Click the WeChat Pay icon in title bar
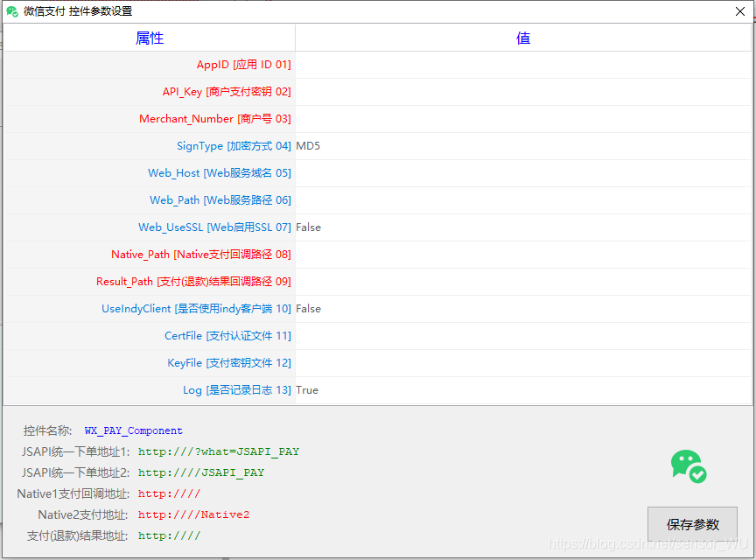Image resolution: width=756 pixels, height=560 pixels. click(12, 11)
